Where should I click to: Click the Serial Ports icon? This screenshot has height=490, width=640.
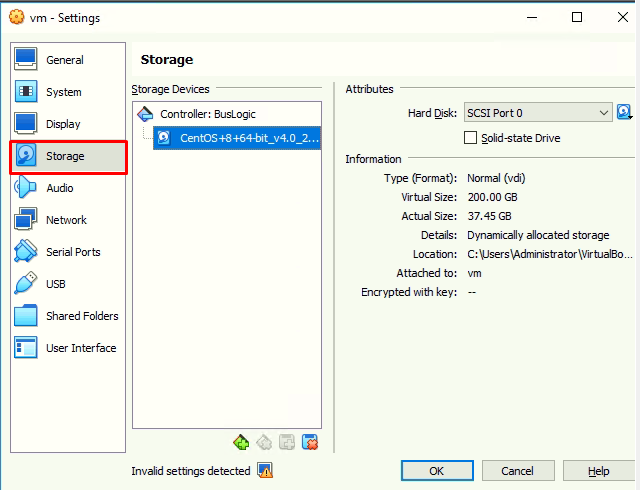click(25, 252)
